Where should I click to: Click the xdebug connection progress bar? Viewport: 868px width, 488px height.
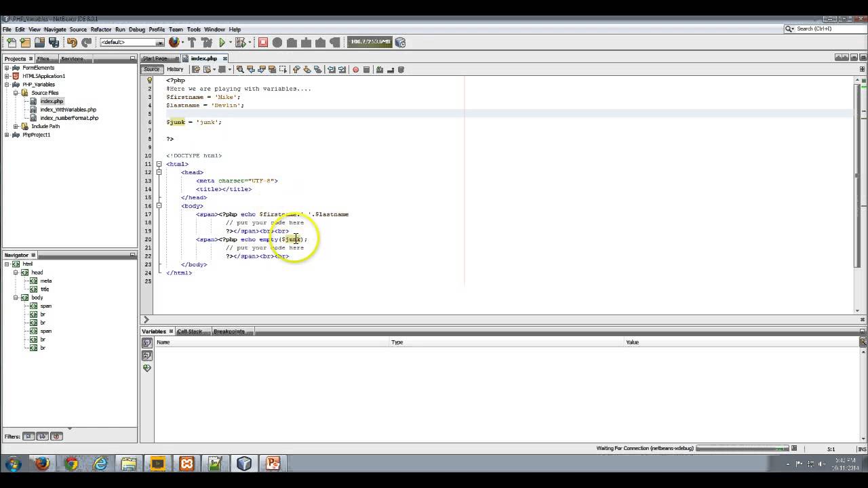743,448
